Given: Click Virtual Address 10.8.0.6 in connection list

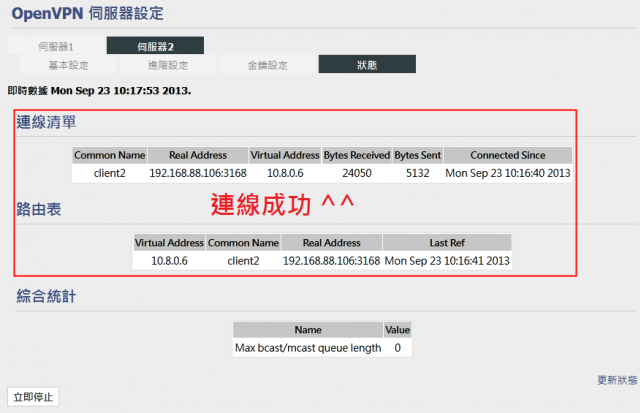Looking at the screenshot, I should [285, 173].
